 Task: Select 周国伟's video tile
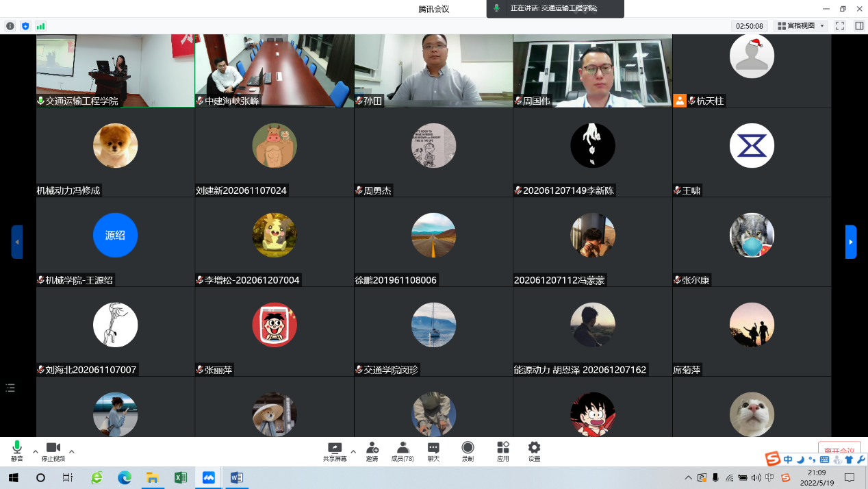592,71
